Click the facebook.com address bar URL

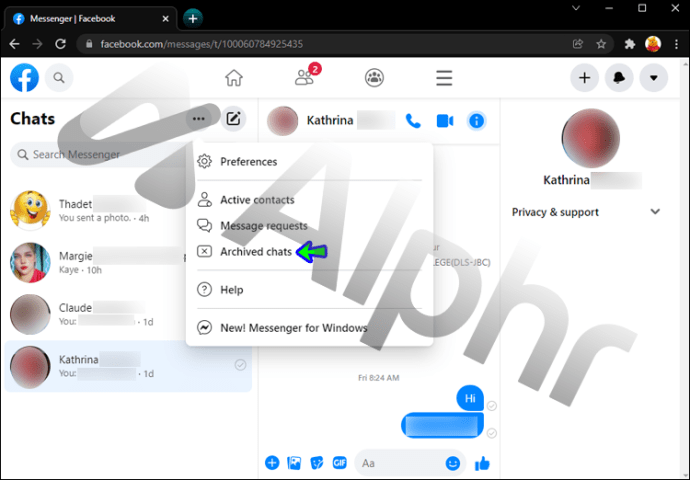click(202, 44)
